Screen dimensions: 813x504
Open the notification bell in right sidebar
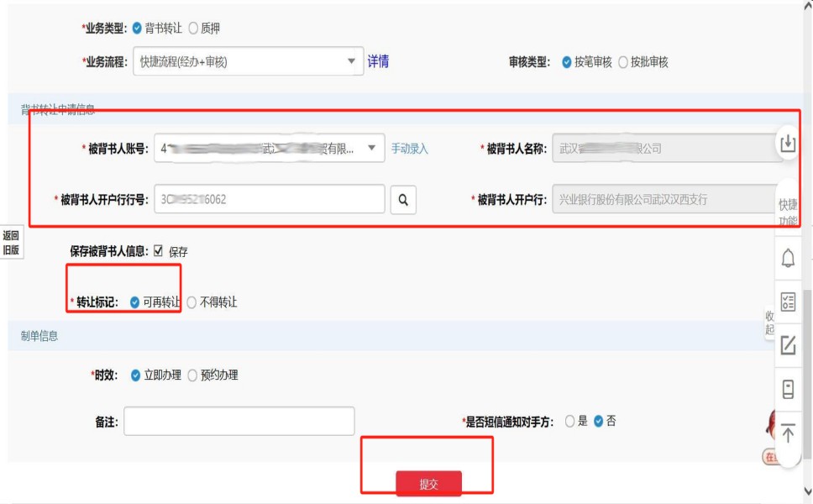(x=788, y=258)
